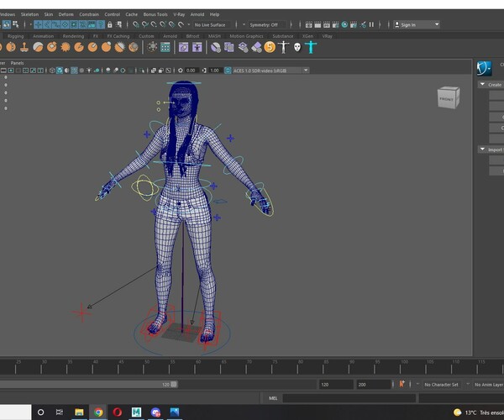Select the orange number 5 shelf icon

(x=270, y=48)
